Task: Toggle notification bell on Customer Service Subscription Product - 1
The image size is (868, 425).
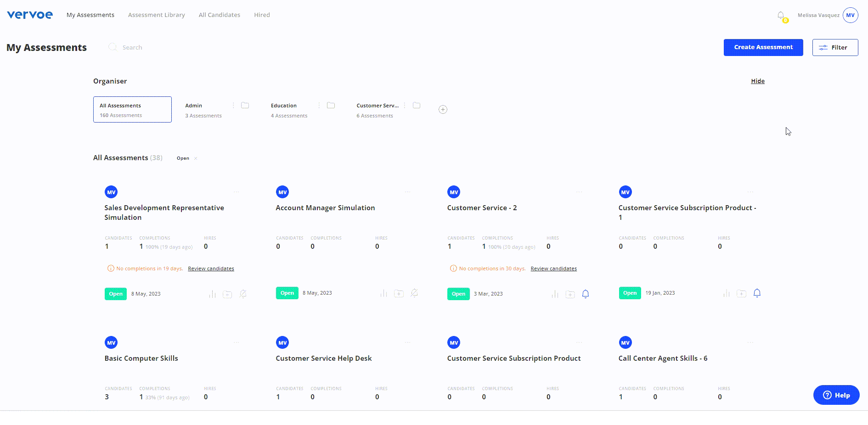Action: click(757, 293)
